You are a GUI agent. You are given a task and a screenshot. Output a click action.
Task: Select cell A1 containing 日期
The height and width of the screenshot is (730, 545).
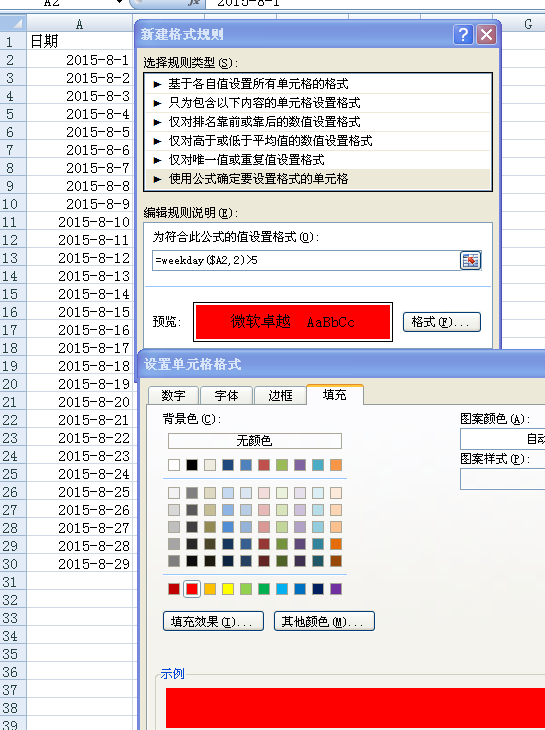click(80, 41)
